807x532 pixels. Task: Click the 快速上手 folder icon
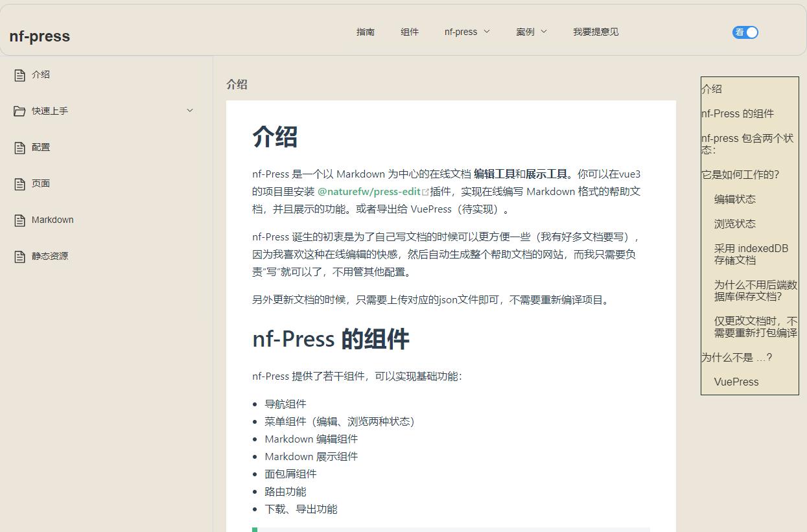pyautogui.click(x=19, y=111)
